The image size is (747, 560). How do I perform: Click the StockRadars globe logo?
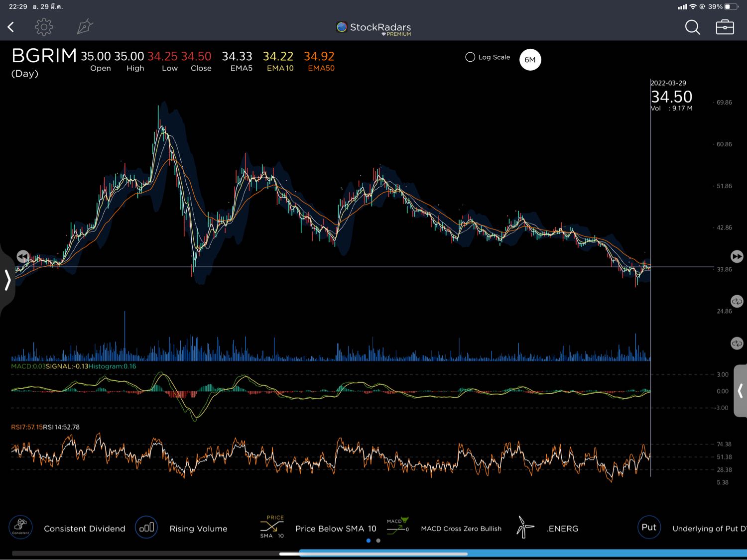click(x=342, y=27)
